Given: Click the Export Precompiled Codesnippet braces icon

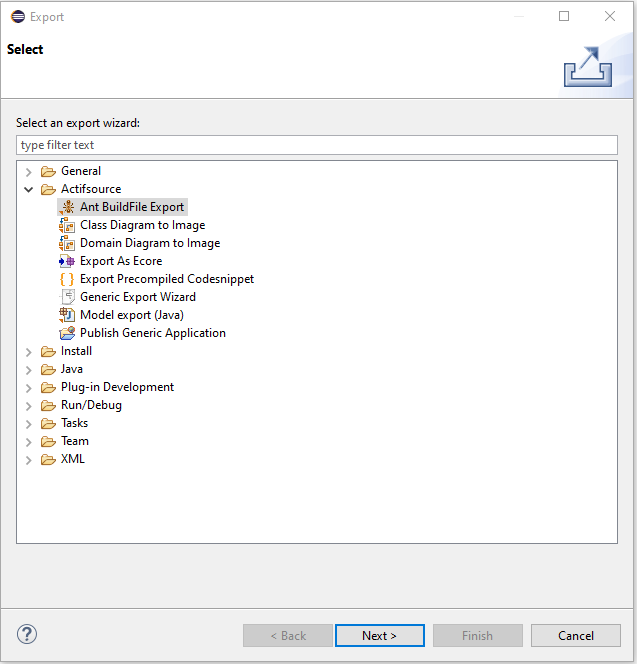Looking at the screenshot, I should tap(67, 279).
